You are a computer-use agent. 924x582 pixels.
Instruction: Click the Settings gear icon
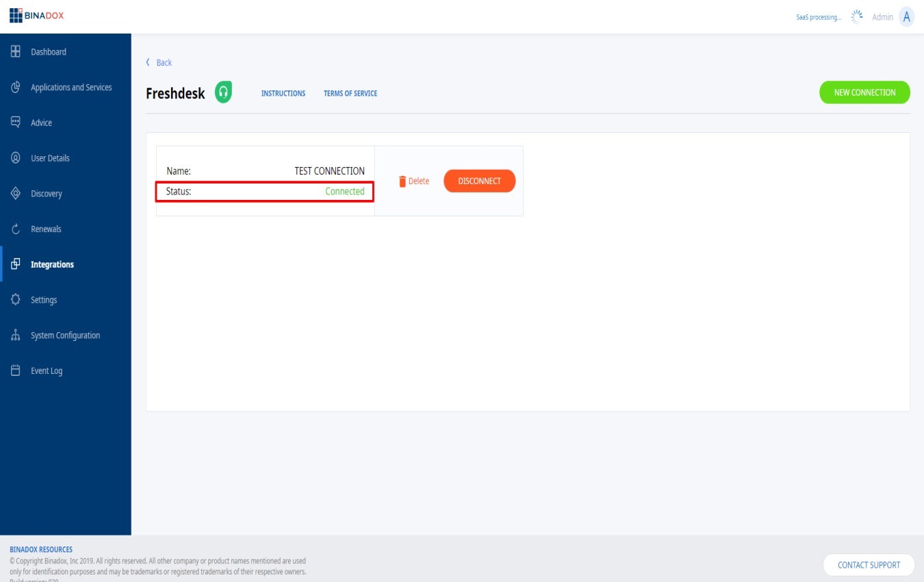[15, 300]
